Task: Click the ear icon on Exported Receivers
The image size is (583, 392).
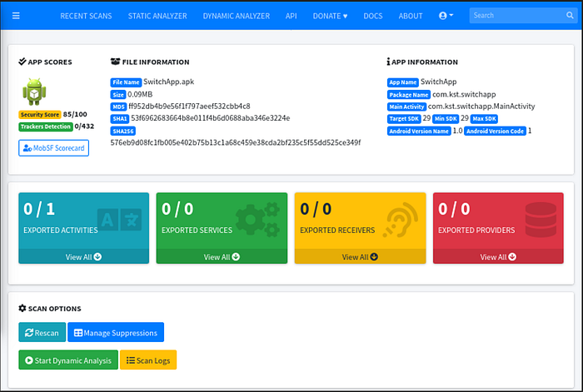Action: (x=401, y=220)
